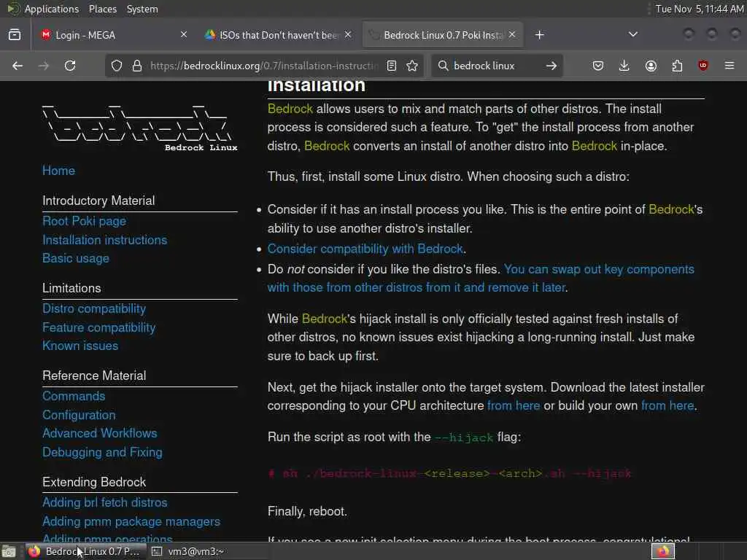Open the downloads panel
Viewport: 747px width, 560px height.
(624, 66)
